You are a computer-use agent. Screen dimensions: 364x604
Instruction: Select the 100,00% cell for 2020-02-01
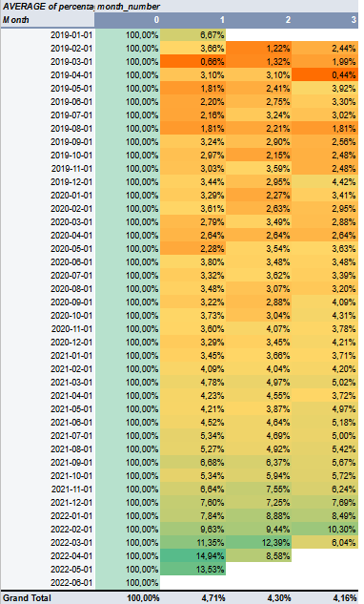click(x=128, y=208)
